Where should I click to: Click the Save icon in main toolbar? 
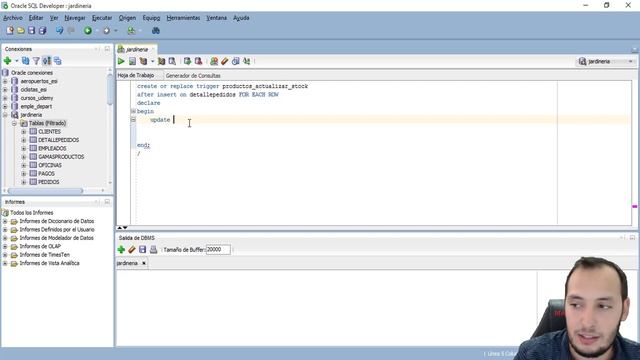[x=31, y=31]
